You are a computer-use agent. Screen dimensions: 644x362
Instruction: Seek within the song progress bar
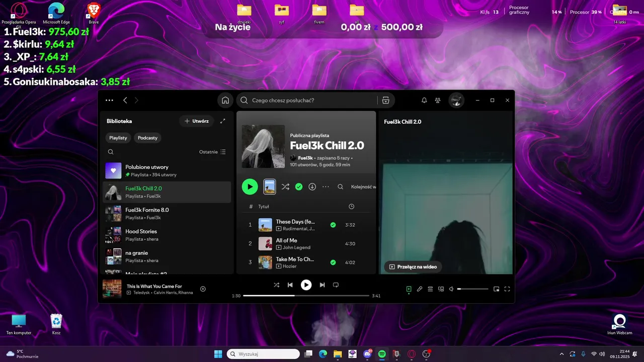point(306,296)
